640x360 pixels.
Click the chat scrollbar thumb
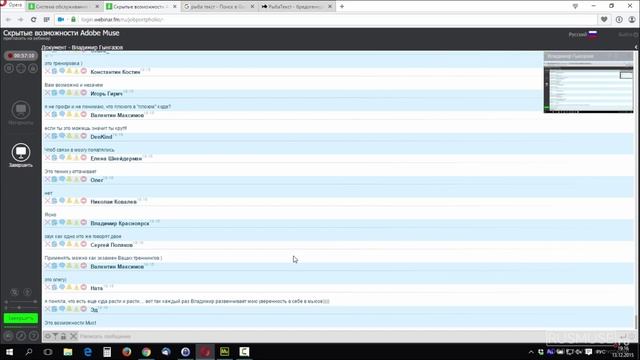pyautogui.click(x=636, y=321)
